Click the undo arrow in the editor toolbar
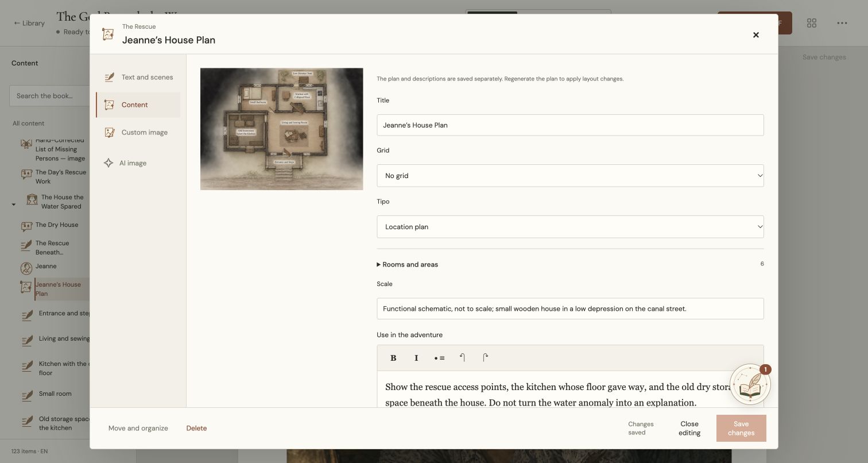 (x=462, y=358)
